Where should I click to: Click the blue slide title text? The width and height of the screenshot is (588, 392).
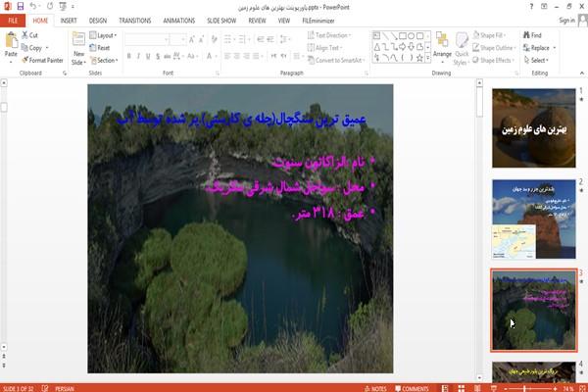coord(241,120)
